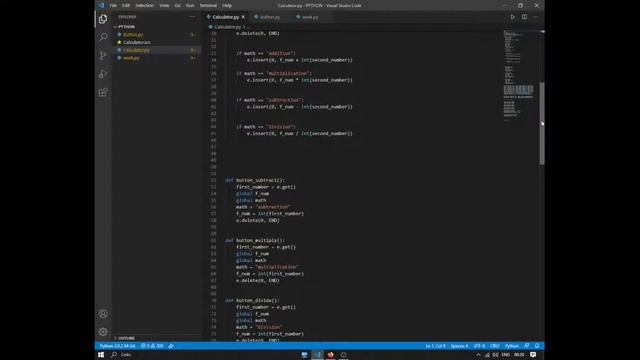Select Python interpreter in status bar
This screenshot has height=360, width=640.
click(x=118, y=346)
